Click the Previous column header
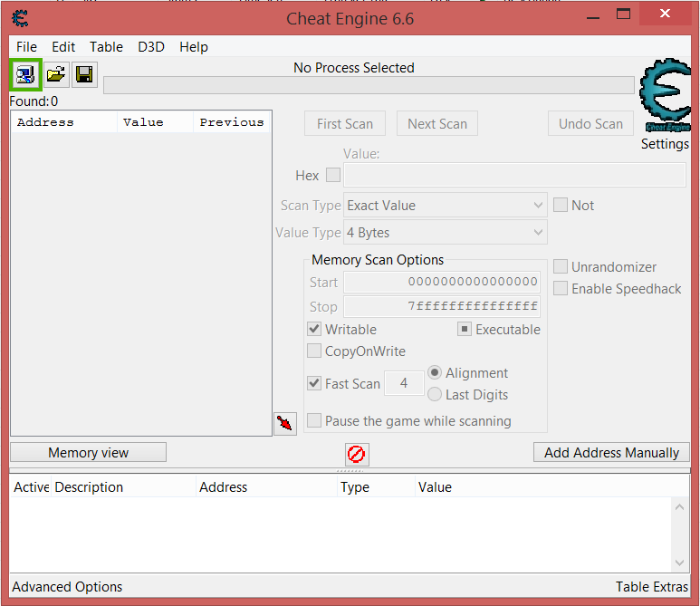The height and width of the screenshot is (606, 700). point(232,122)
